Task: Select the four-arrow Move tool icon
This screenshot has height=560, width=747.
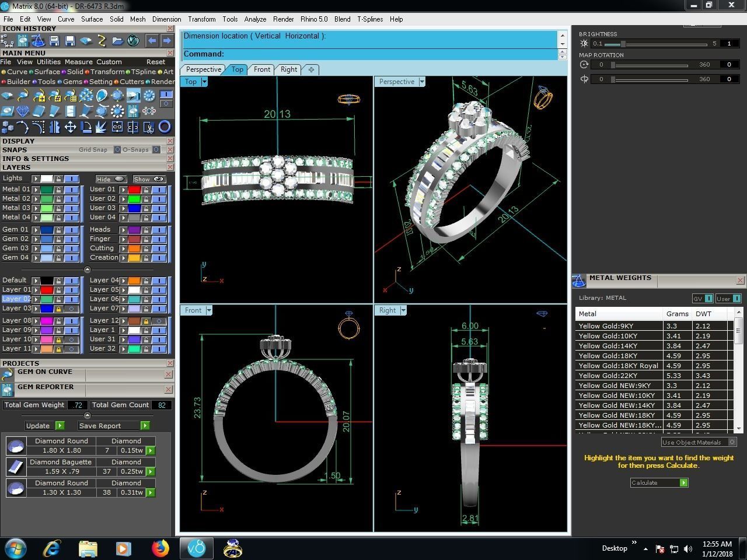Action: [71, 127]
